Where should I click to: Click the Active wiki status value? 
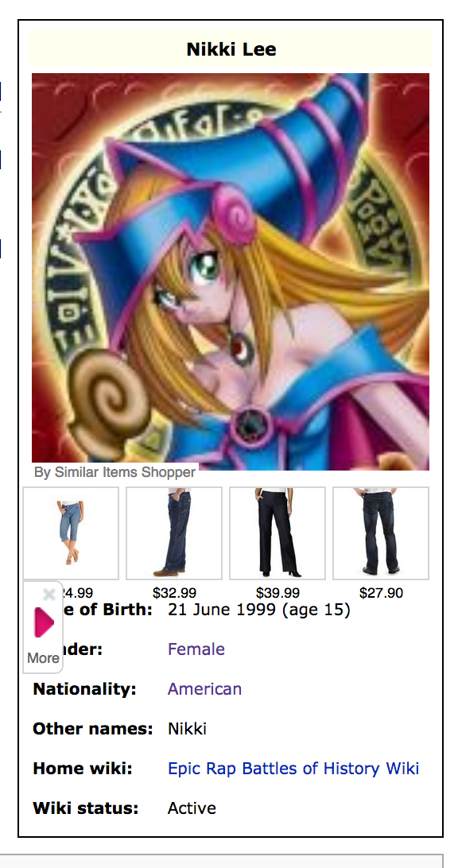click(x=192, y=808)
